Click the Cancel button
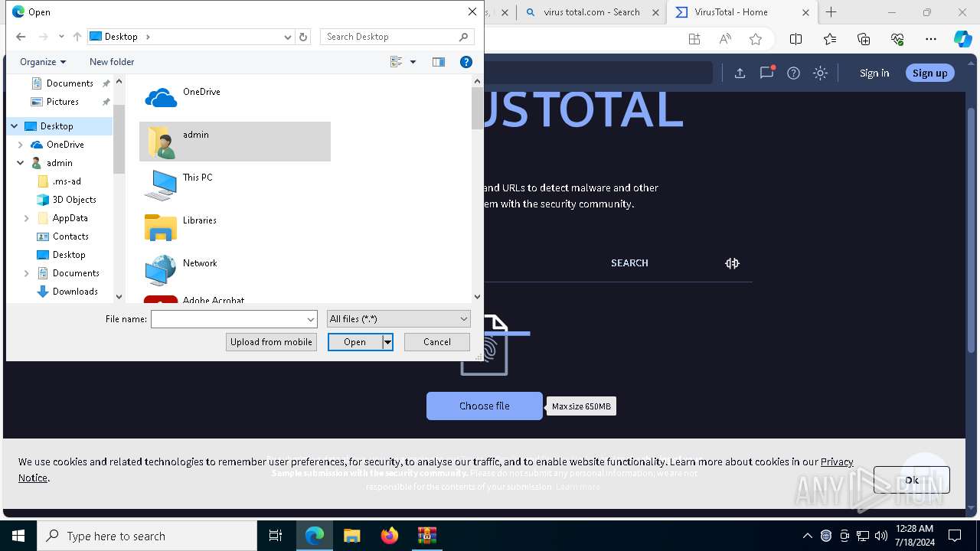The height and width of the screenshot is (551, 980). point(437,342)
